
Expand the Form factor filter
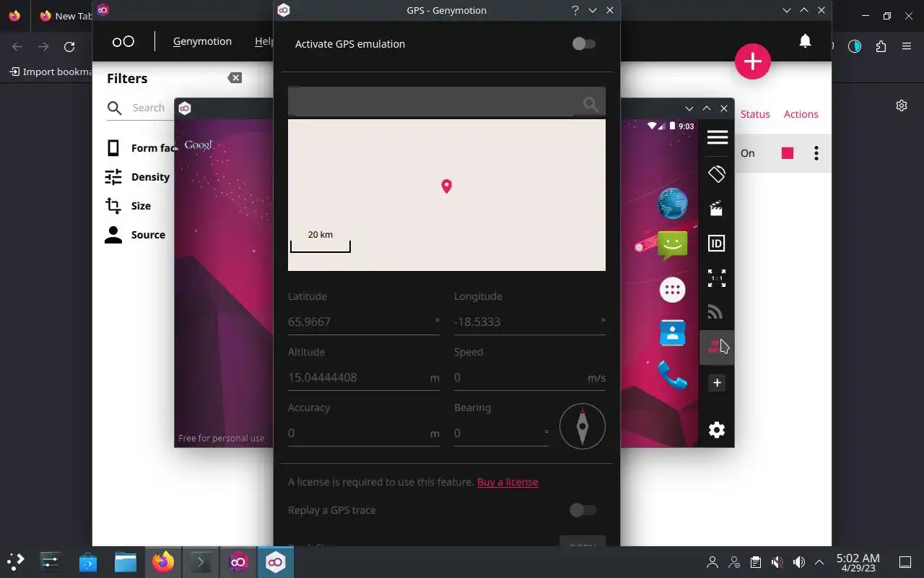pyautogui.click(x=141, y=148)
